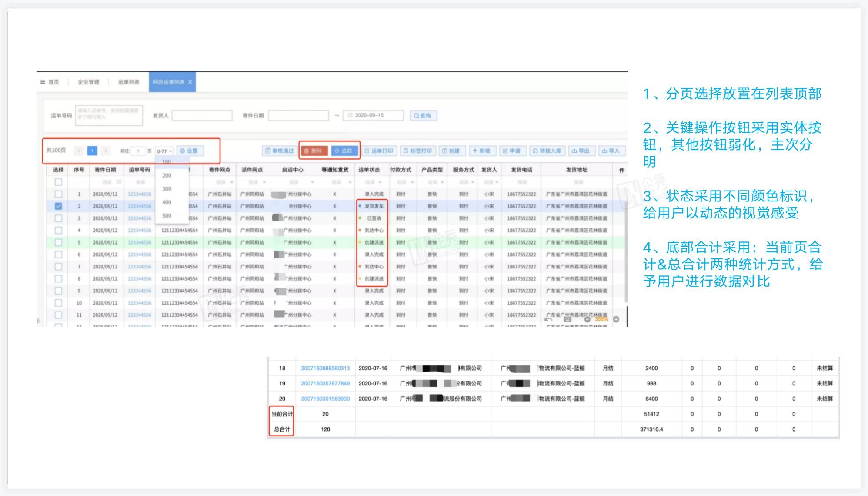Uncheck the checked checkbox for row 2
Image resolution: width=868 pixels, height=496 pixels.
coord(58,206)
